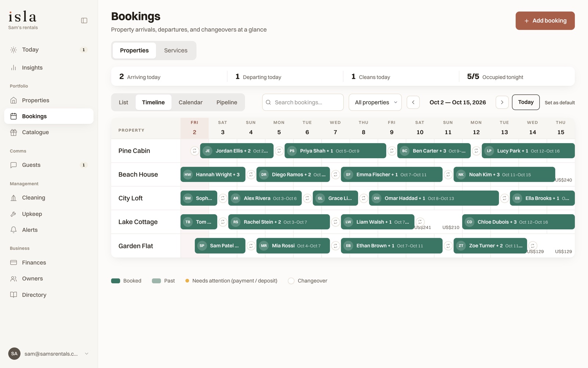Viewport: 588px width, 368px height.
Task: Click changeover icon before Jordan Ellis booking
Action: tap(194, 151)
